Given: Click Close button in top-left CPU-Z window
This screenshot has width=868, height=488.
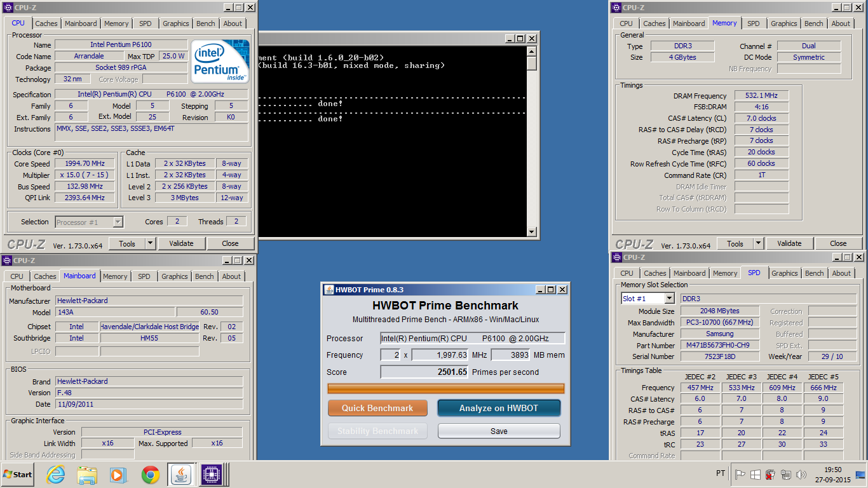Looking at the screenshot, I should tap(230, 243).
